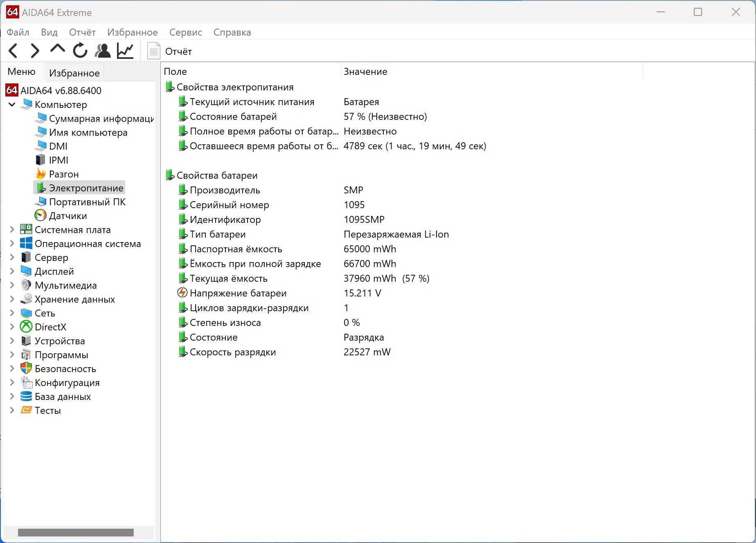Click the horizontal scrollbar in the tree panel
Viewport: 756px width, 543px height.
76,532
